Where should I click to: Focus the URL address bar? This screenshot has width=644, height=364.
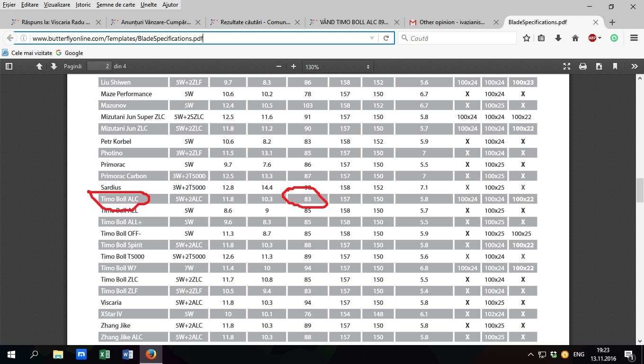pyautogui.click(x=199, y=38)
